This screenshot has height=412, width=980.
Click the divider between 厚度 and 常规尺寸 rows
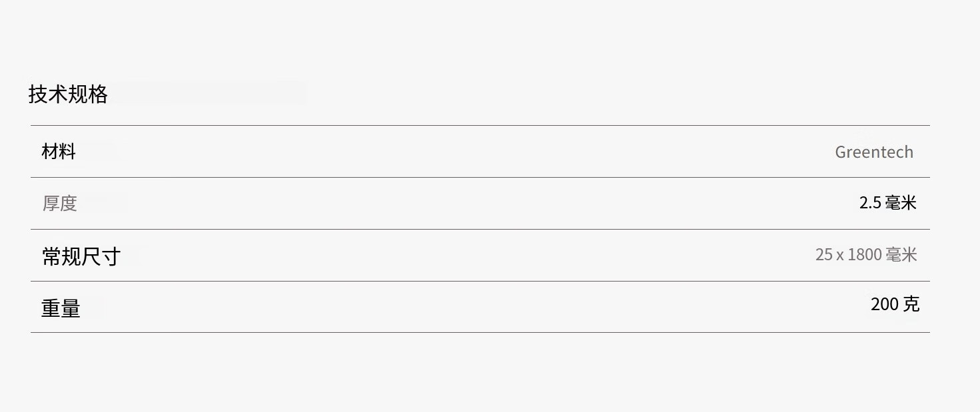(x=480, y=229)
